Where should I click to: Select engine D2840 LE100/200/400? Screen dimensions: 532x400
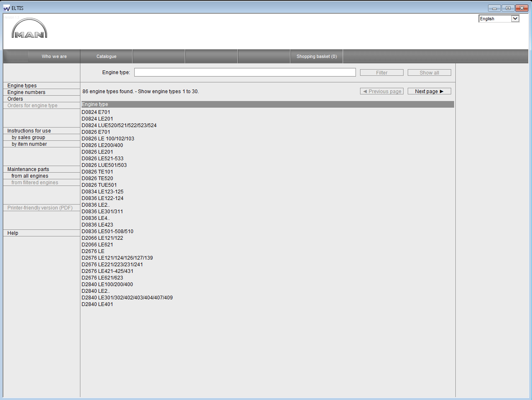(x=107, y=284)
